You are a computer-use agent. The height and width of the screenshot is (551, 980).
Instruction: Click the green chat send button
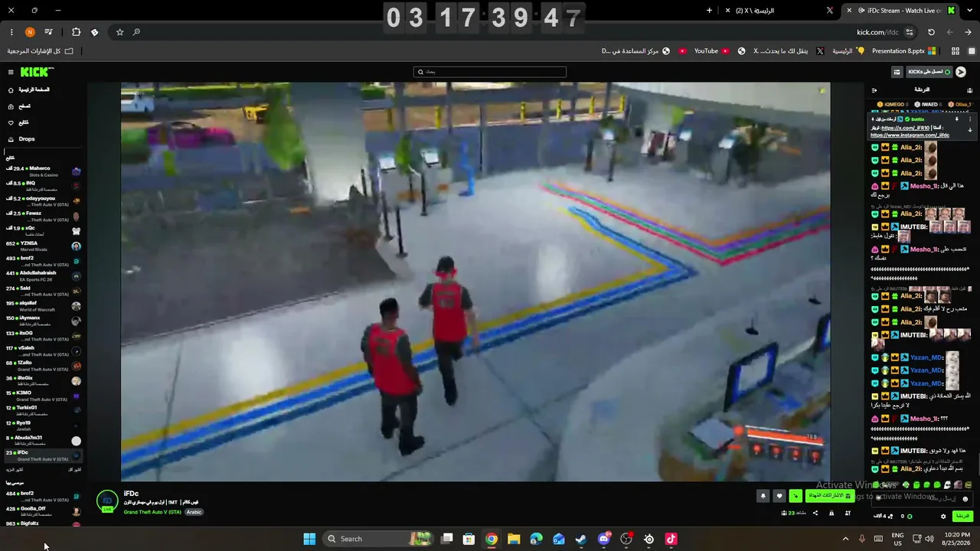coord(962,516)
